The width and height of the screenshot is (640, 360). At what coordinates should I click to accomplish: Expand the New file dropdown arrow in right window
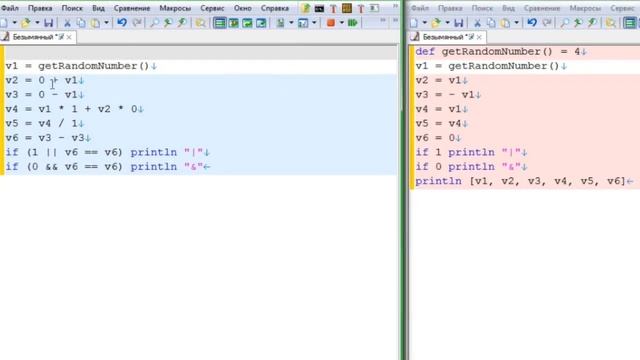pos(424,23)
